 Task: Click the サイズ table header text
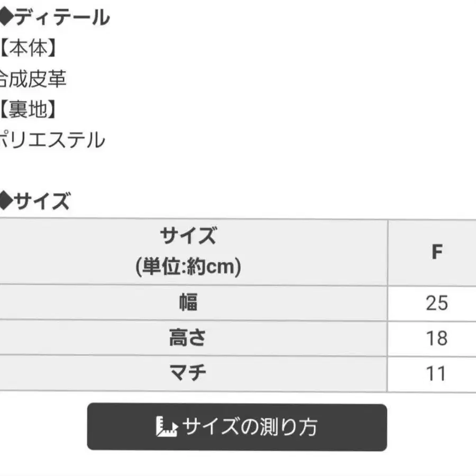[188, 235]
